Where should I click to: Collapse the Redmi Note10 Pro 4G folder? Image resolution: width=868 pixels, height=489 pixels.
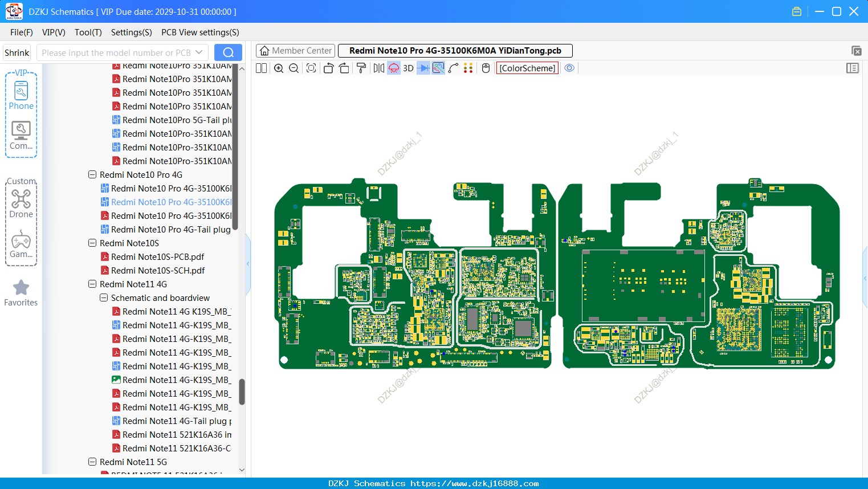point(92,175)
